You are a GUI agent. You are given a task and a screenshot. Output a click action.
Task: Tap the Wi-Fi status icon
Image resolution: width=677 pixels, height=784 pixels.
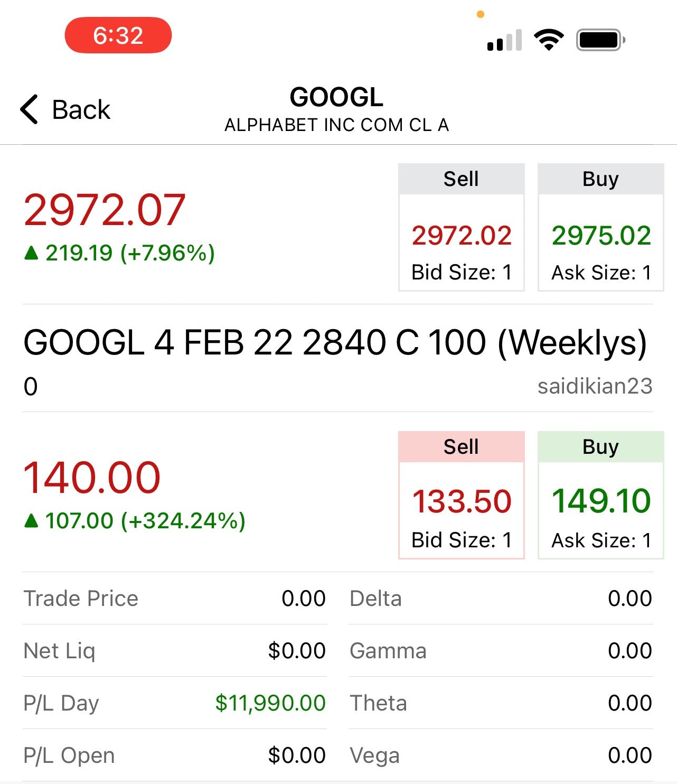click(549, 40)
